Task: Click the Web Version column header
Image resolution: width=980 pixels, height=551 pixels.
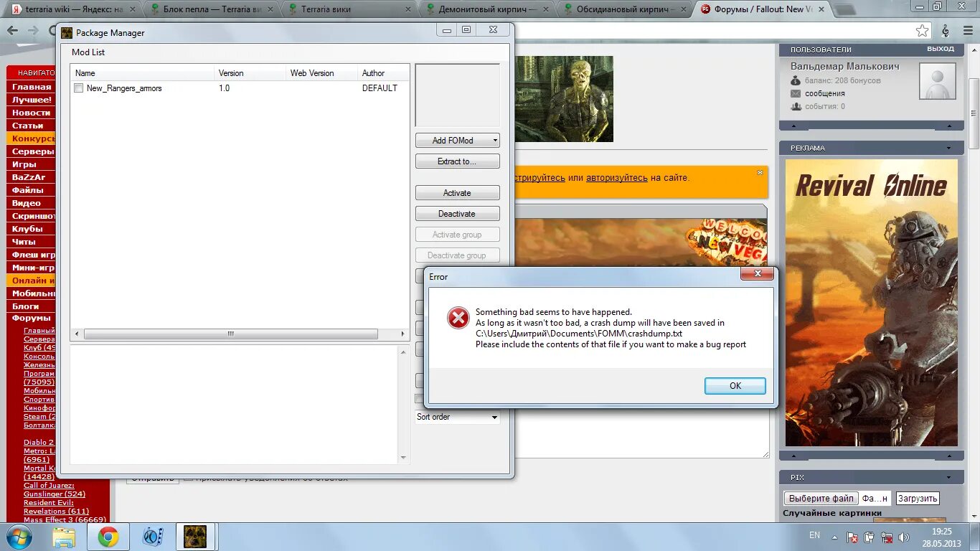Action: (x=321, y=73)
